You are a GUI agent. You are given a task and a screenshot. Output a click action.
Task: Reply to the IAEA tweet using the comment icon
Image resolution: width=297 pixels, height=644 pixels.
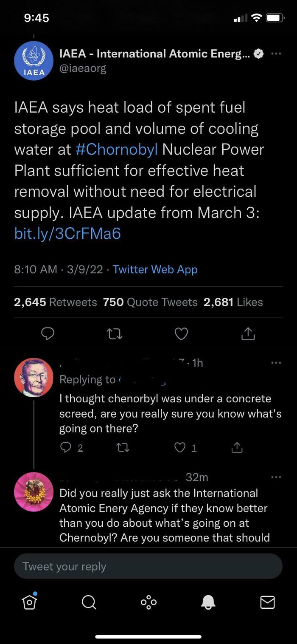(48, 334)
